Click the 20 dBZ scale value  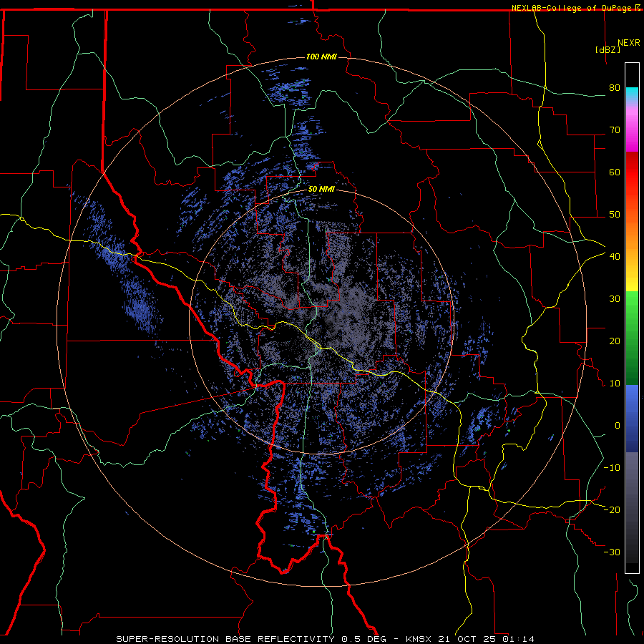point(615,341)
